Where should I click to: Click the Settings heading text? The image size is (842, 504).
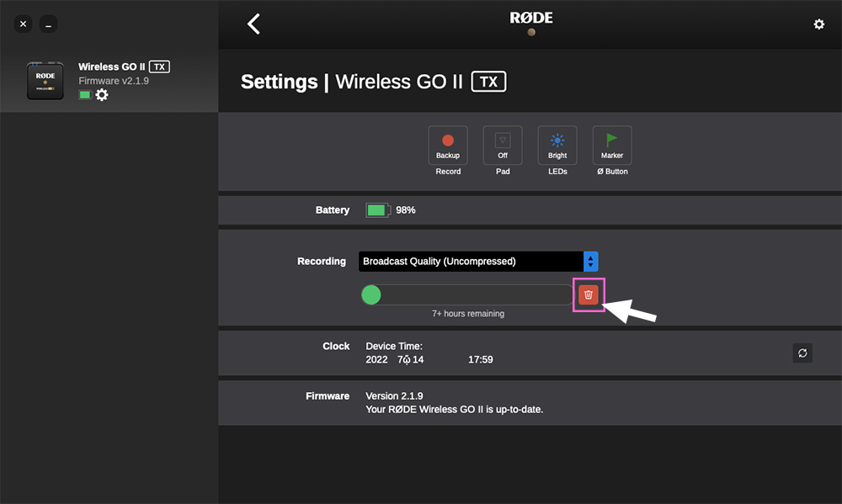pyautogui.click(x=280, y=82)
